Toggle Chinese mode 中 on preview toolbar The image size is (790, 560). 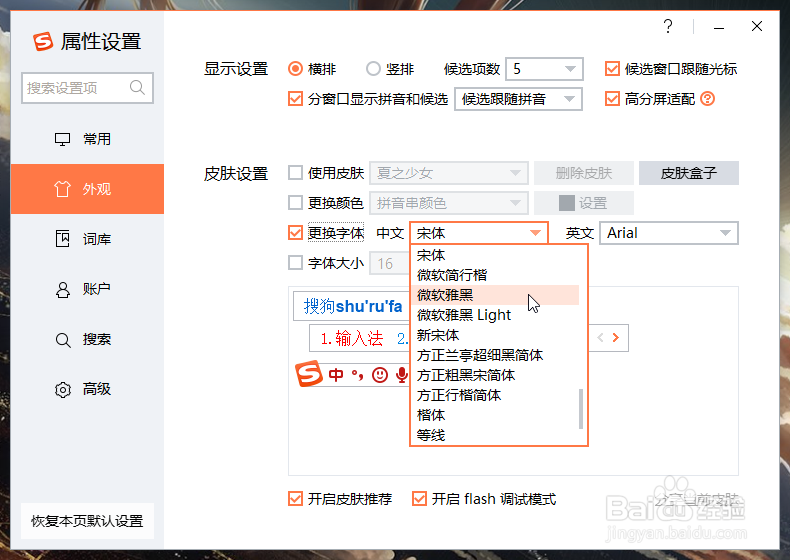(336, 375)
